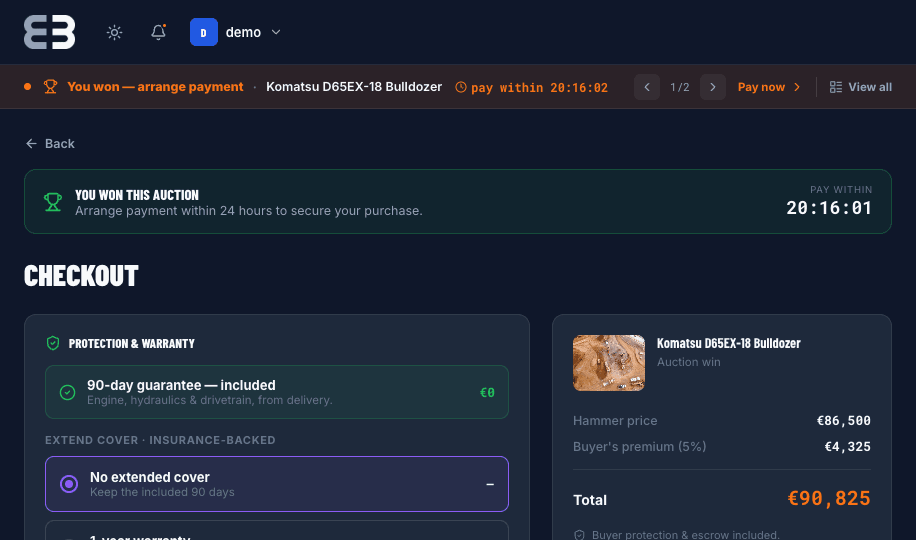Click the €90,825 total amount
916x540 pixels.
(x=829, y=499)
